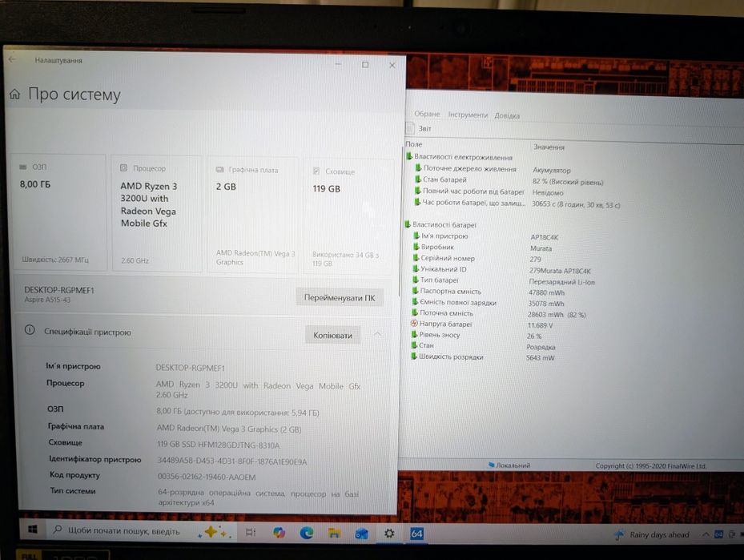Open Outlook mail from the taskbar
The image size is (744, 560).
pyautogui.click(x=361, y=534)
